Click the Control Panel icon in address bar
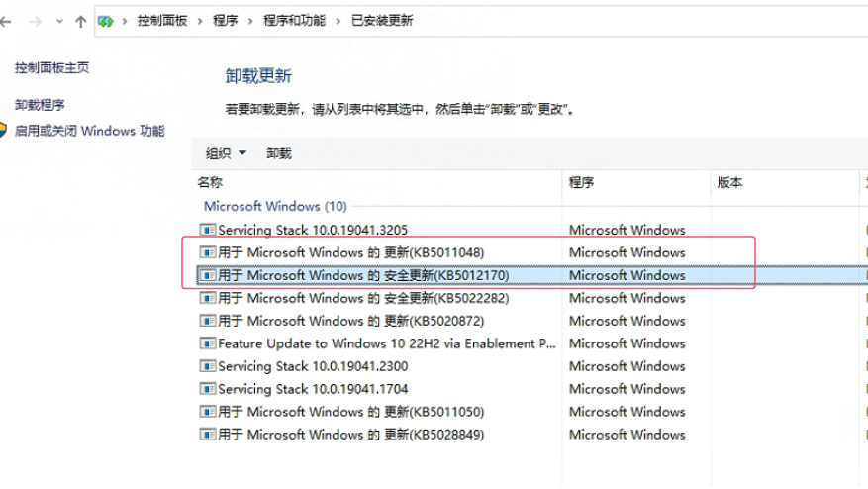The width and height of the screenshot is (868, 489). 106,22
